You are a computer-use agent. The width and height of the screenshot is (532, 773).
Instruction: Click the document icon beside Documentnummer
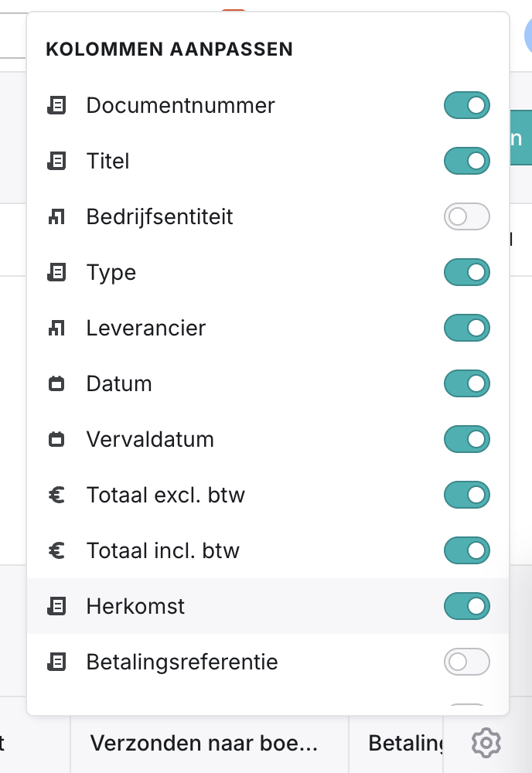tap(56, 106)
